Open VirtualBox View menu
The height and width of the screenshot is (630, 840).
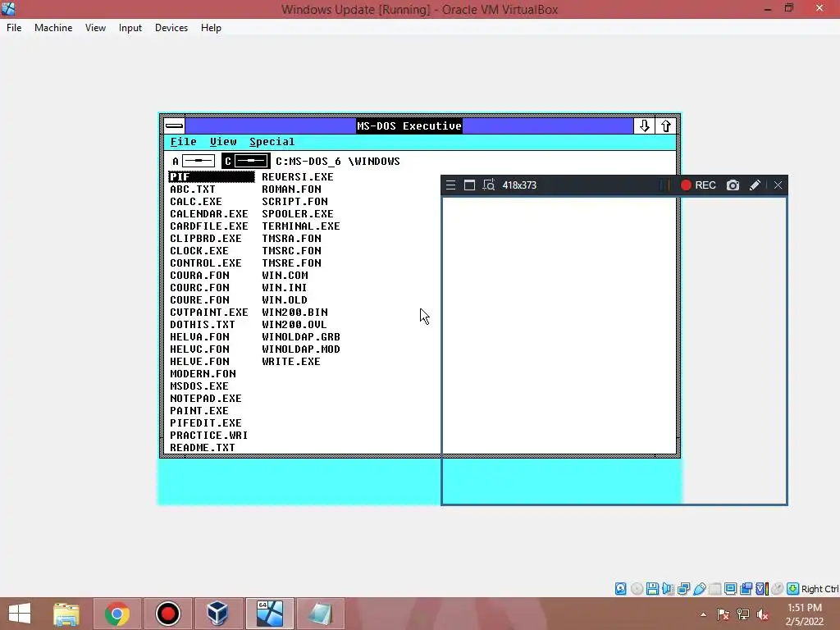coord(95,28)
